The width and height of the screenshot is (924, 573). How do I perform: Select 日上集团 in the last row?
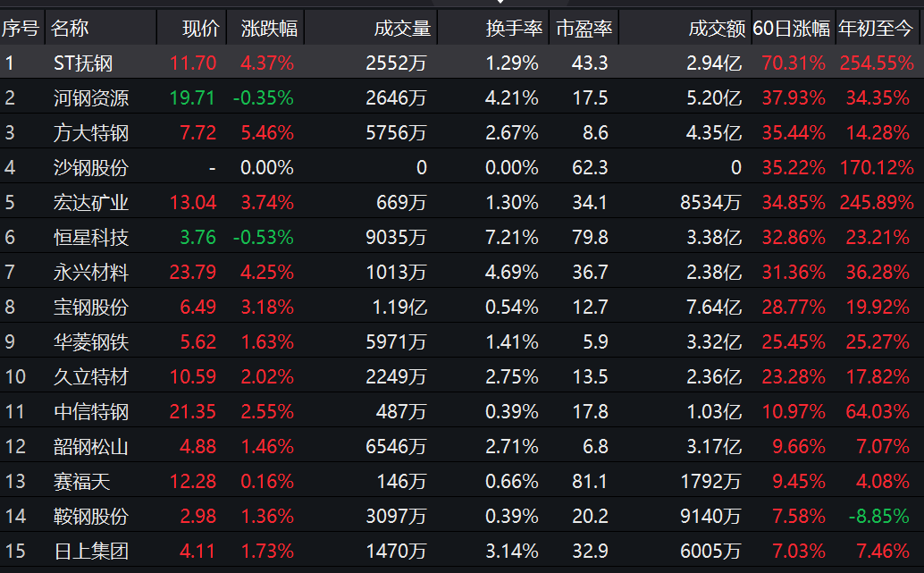[x=90, y=552]
